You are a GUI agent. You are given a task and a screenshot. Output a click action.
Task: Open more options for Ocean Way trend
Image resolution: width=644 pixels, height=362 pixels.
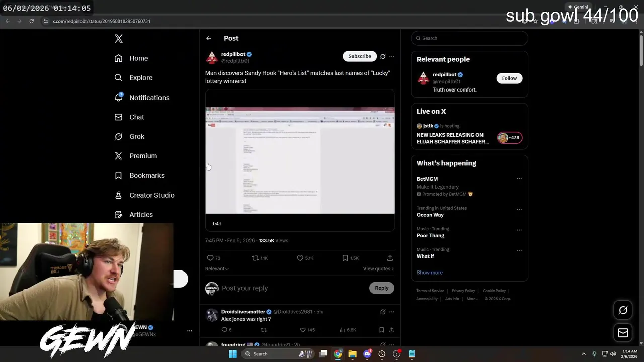tap(519, 209)
